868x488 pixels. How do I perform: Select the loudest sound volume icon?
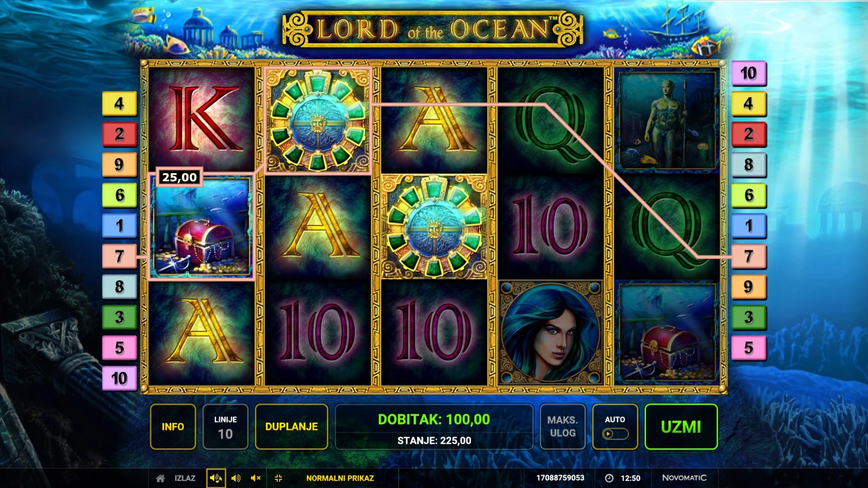click(x=216, y=478)
